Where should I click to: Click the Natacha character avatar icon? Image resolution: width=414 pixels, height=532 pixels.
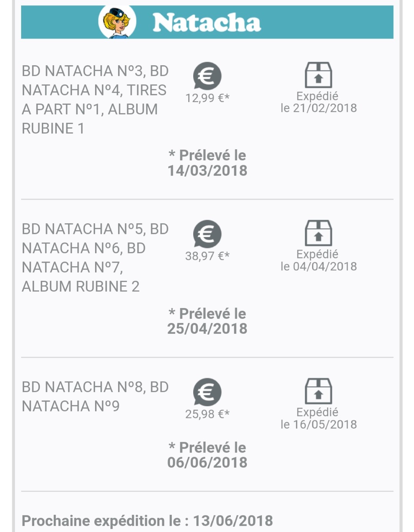point(117,22)
